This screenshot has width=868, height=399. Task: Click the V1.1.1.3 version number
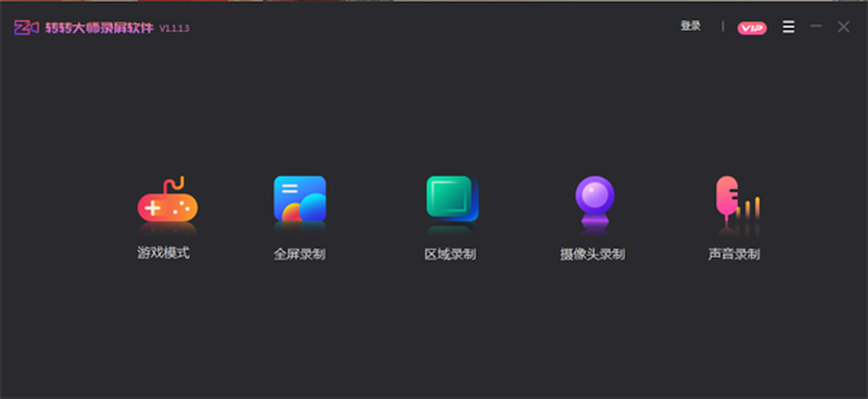[x=174, y=28]
